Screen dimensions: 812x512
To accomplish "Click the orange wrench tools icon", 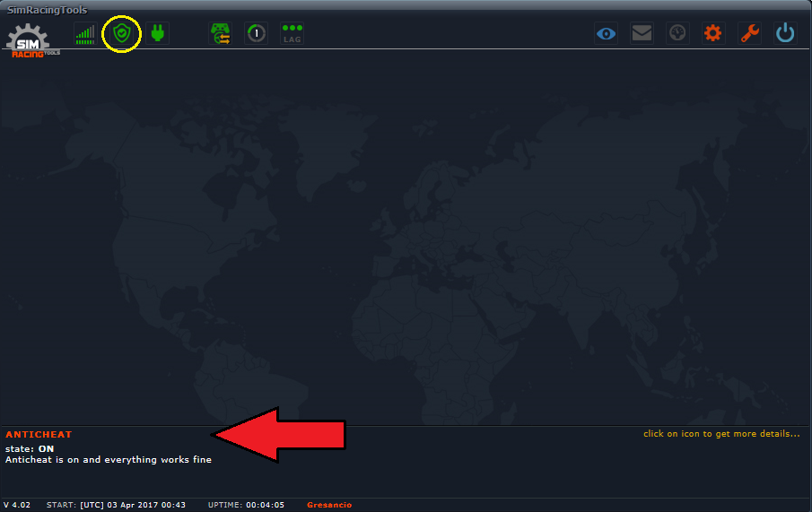I will (x=749, y=34).
